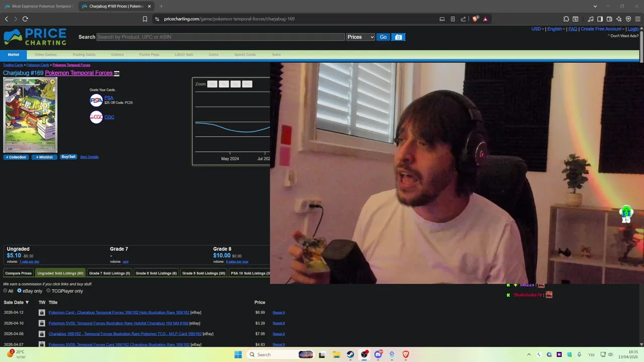Click the lock icon on the 2026-04-08 row

point(42,334)
